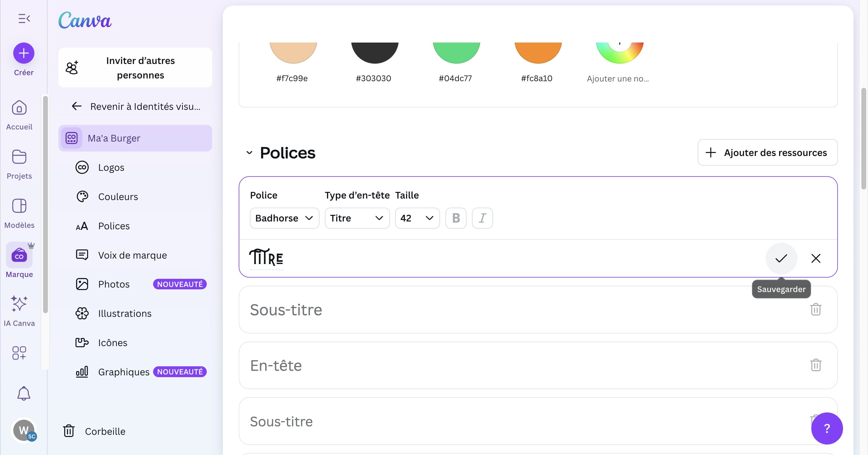Open IA Canva sparkle icon
Image resolution: width=868 pixels, height=455 pixels.
tap(19, 304)
